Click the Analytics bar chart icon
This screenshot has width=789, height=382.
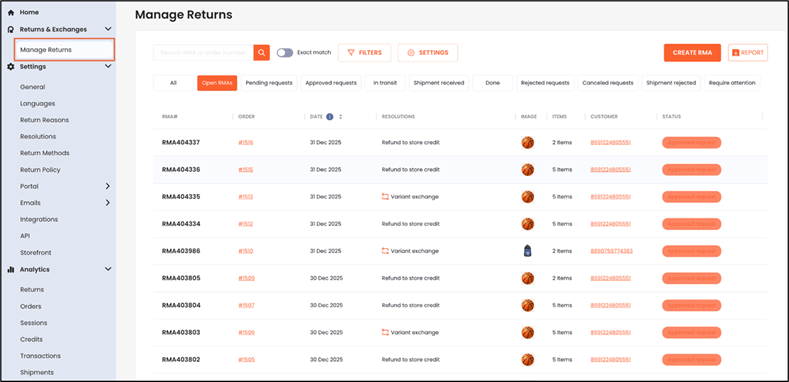pyautogui.click(x=11, y=269)
